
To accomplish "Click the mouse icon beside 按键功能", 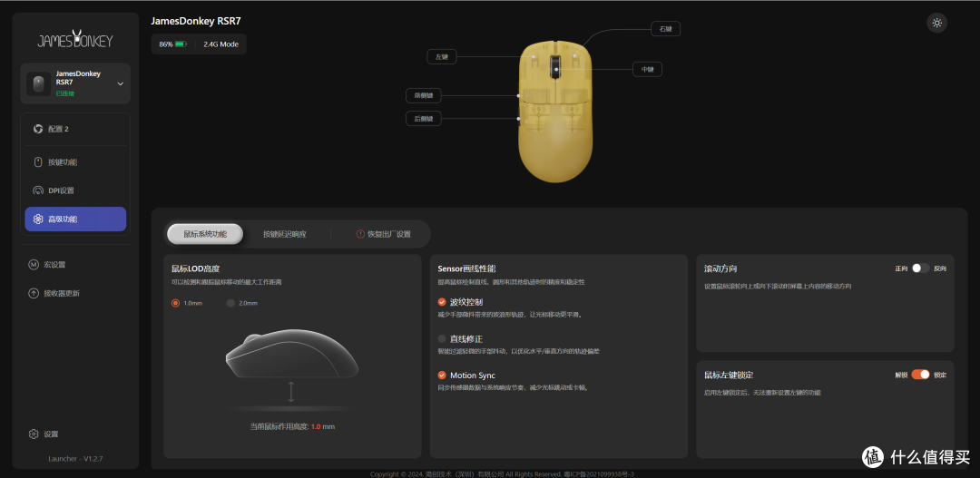I will (x=37, y=161).
